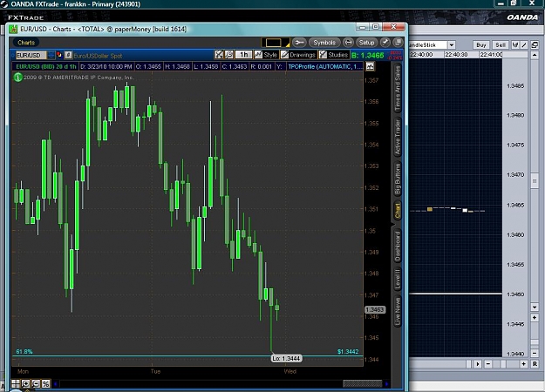This screenshot has width=545, height=392.
Task: Click the horizontal zoom minus button in OANDA
Action: 488,364
